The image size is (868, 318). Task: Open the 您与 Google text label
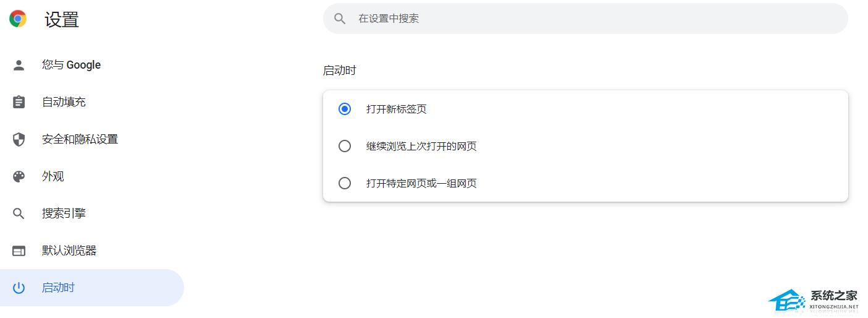71,65
